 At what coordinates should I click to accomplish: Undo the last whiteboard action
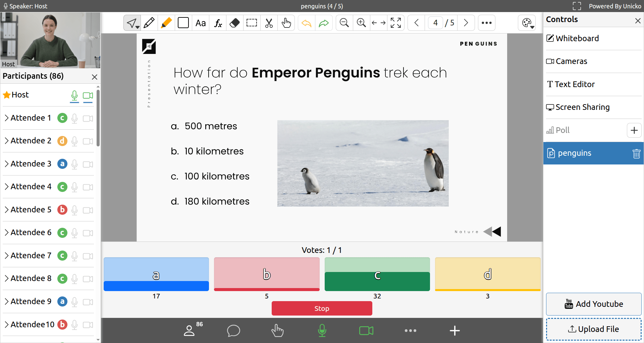[x=306, y=23]
